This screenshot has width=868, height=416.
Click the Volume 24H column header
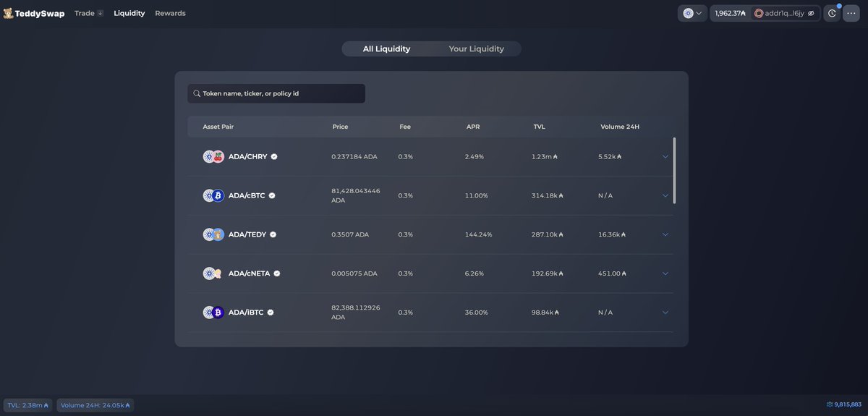click(620, 127)
